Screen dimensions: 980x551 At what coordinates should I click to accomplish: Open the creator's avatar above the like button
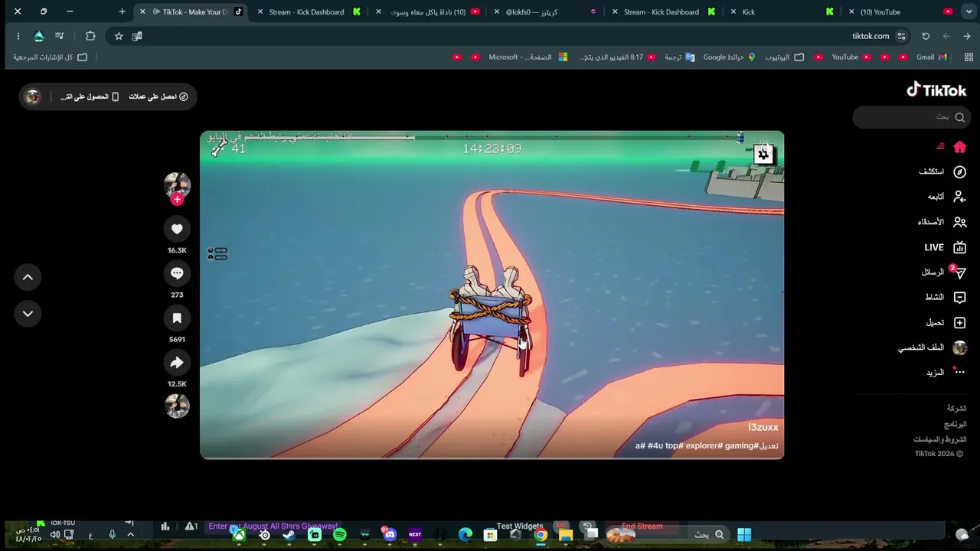click(x=177, y=184)
